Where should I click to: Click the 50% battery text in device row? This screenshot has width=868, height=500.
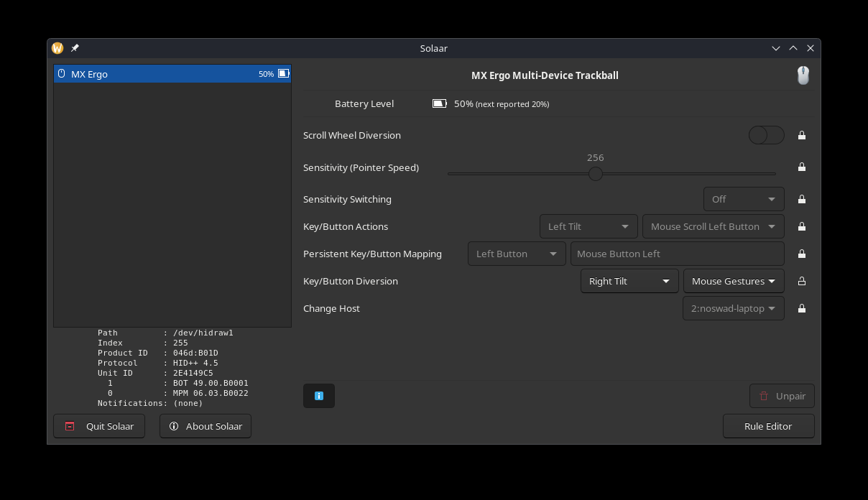[x=266, y=74]
